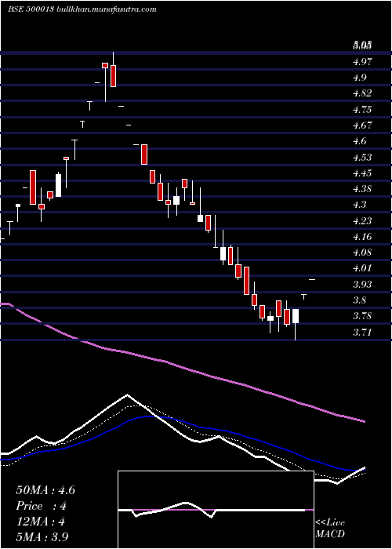This screenshot has width=392, height=549.
Task: Click the 3.78 price axis label
Action: pyautogui.click(x=362, y=316)
